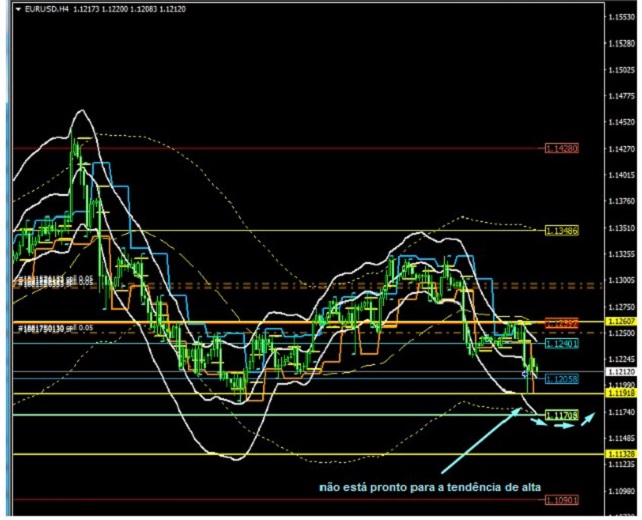
Task: Select the red 1.14280 price label
Action: click(562, 148)
